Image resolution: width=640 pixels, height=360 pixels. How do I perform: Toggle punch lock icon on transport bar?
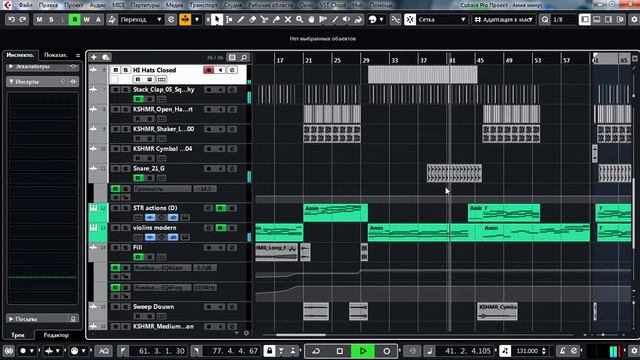pos(269,351)
